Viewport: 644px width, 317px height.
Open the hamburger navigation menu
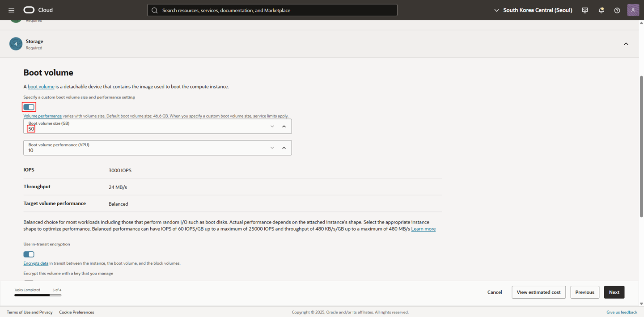click(x=11, y=10)
